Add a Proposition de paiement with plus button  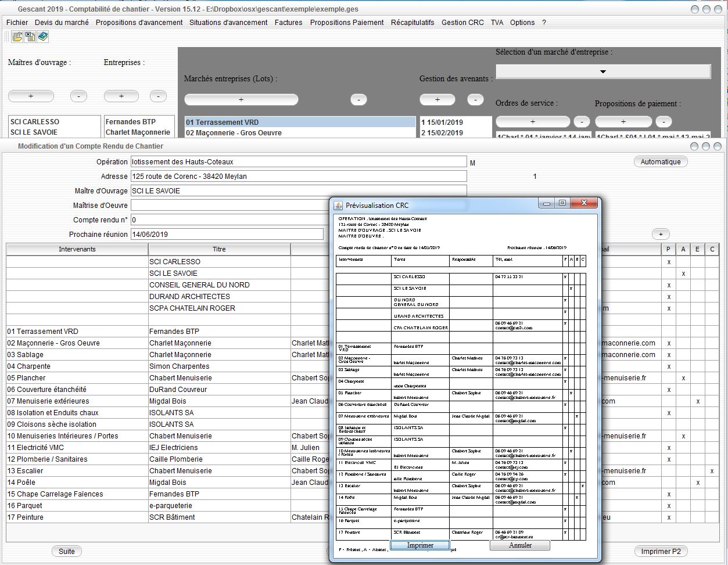pos(623,122)
